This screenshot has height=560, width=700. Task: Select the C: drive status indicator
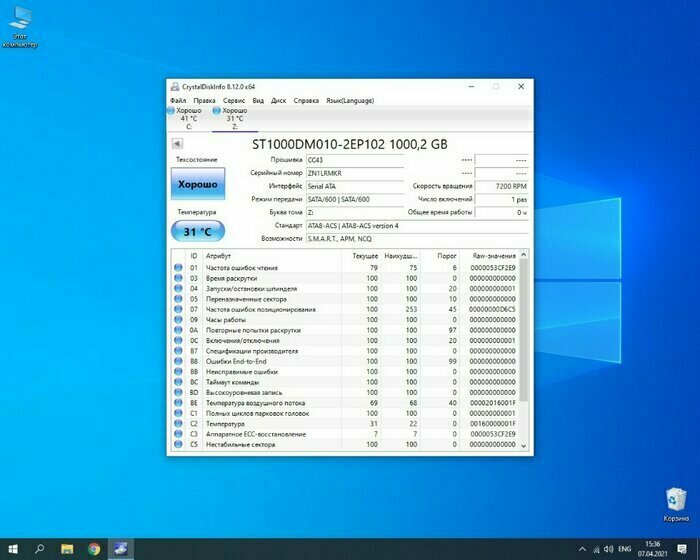187,117
